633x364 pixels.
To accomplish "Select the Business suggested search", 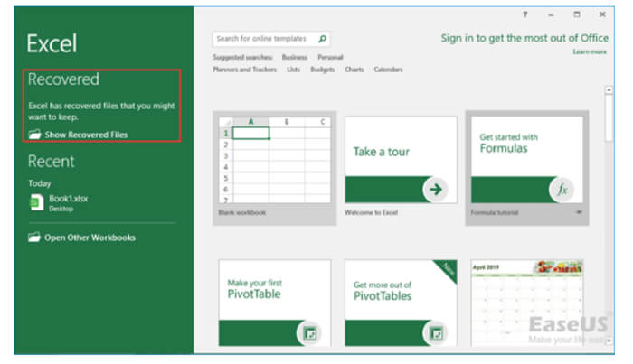I will point(294,57).
